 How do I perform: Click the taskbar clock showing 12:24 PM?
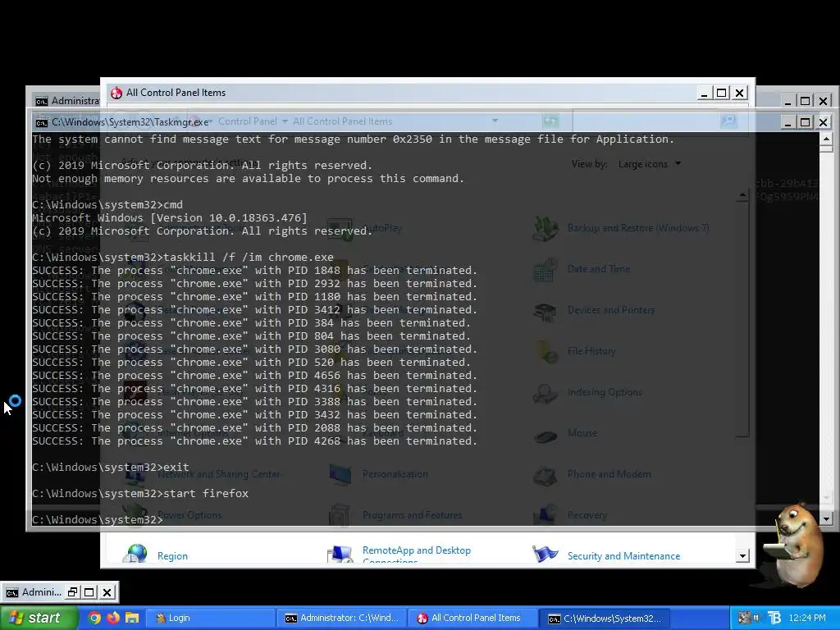(x=807, y=618)
